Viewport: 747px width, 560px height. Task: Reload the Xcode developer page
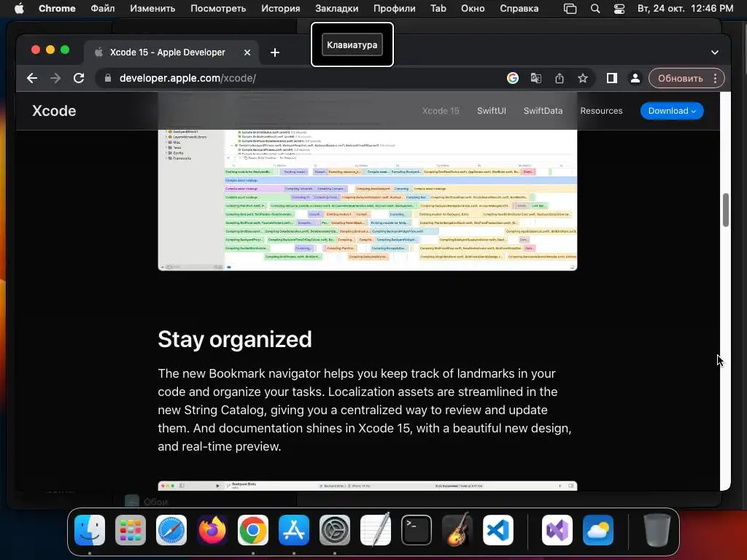click(x=79, y=78)
